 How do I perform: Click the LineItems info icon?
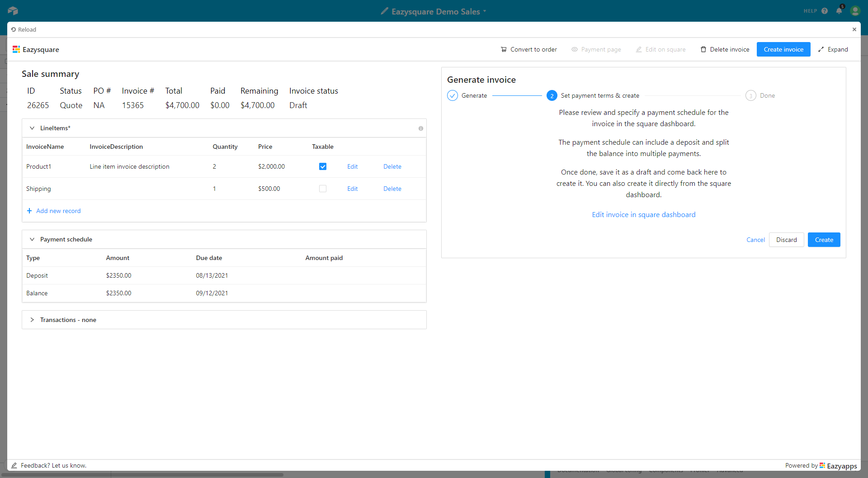(421, 128)
